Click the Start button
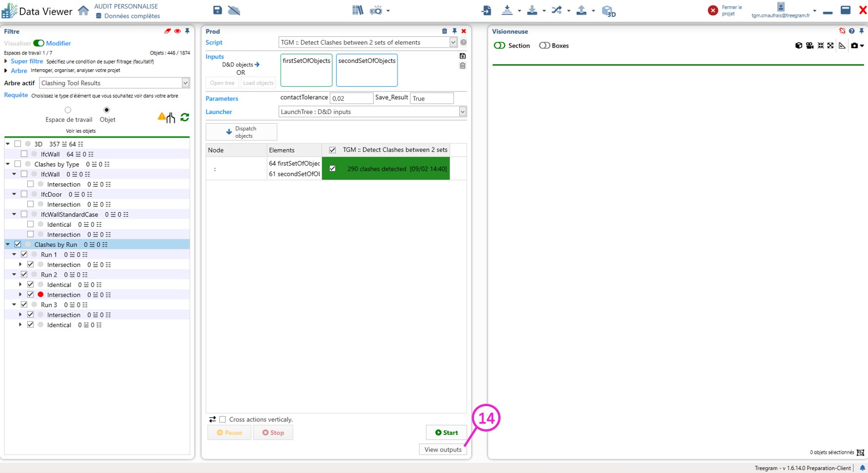868x473 pixels. (x=446, y=433)
